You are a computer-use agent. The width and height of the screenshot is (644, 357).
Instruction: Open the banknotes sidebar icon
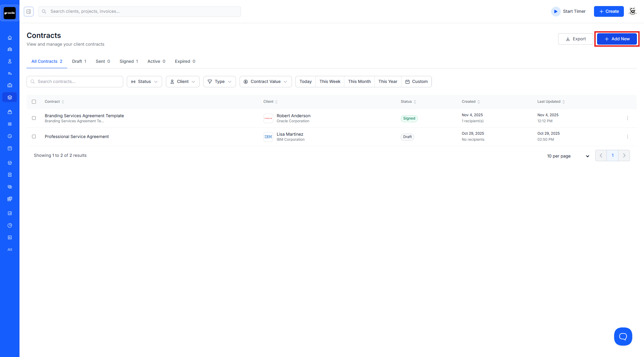pyautogui.click(x=10, y=187)
